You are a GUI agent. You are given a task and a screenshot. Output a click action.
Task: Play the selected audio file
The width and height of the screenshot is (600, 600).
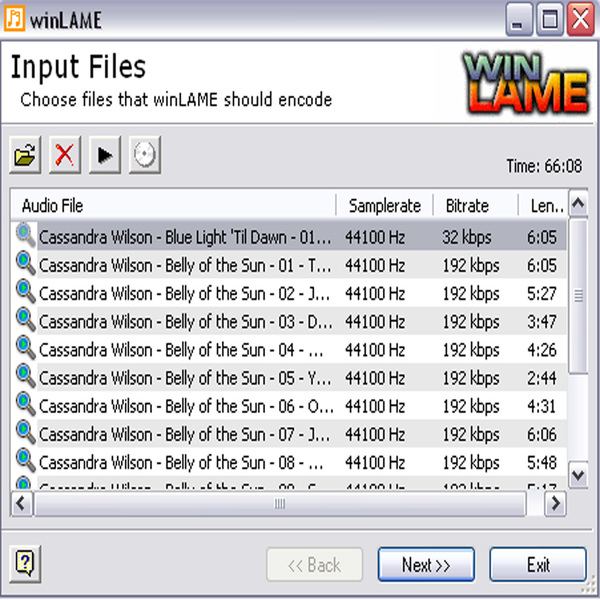pos(105,155)
